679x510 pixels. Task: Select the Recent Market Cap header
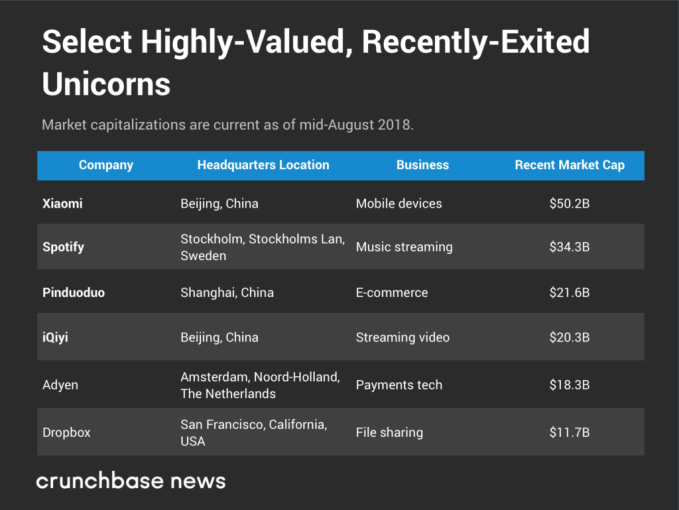click(x=569, y=165)
